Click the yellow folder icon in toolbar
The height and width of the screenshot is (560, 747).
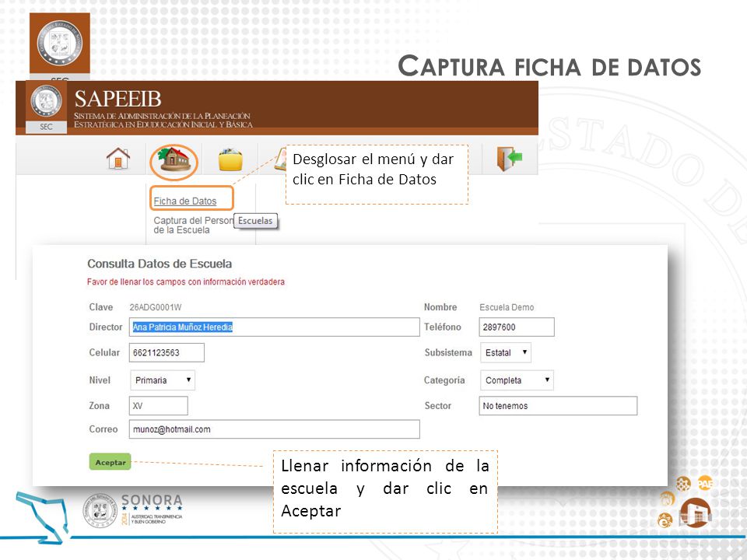click(x=230, y=159)
